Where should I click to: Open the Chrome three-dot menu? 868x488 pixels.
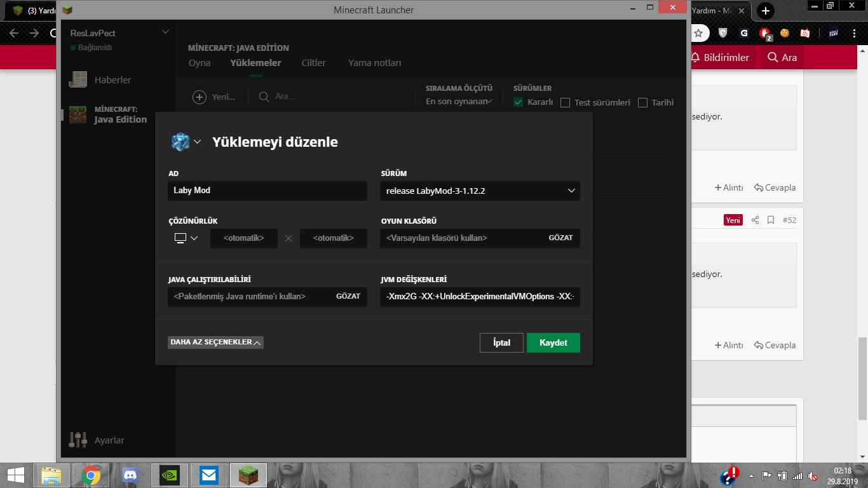(855, 33)
